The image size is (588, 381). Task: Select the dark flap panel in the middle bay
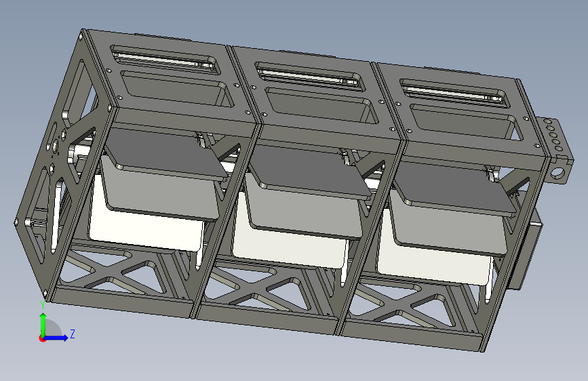point(311,172)
